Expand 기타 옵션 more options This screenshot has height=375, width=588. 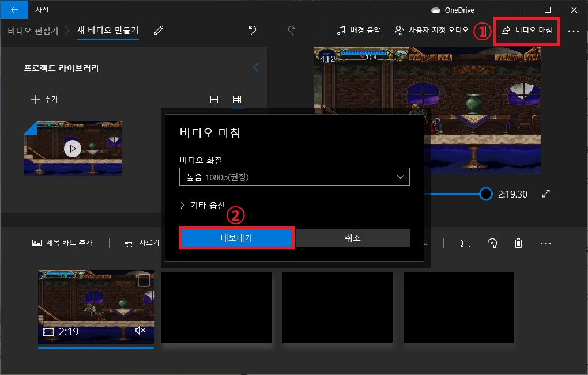pos(202,205)
